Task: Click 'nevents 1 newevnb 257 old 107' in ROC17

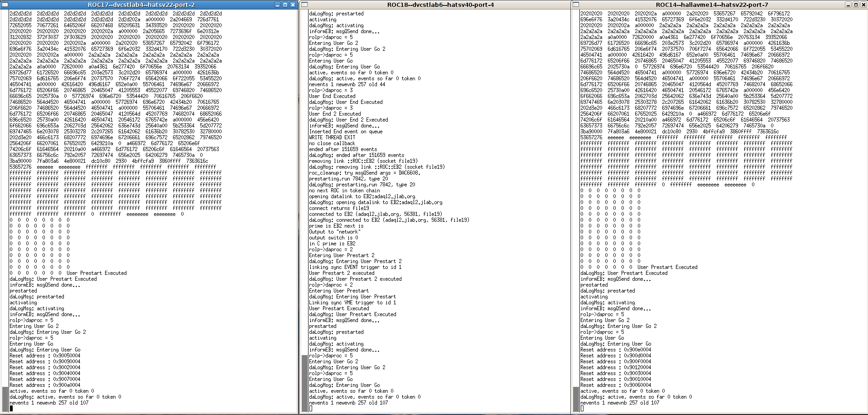Action: (x=49, y=403)
